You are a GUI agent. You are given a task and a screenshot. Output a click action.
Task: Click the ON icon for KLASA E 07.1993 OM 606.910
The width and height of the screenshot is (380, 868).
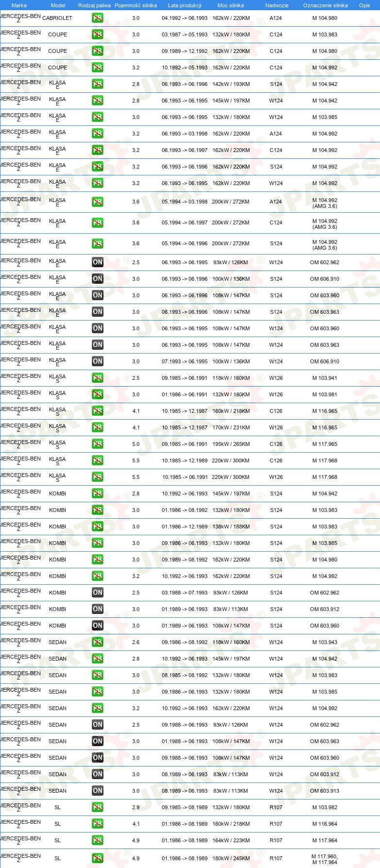(98, 361)
